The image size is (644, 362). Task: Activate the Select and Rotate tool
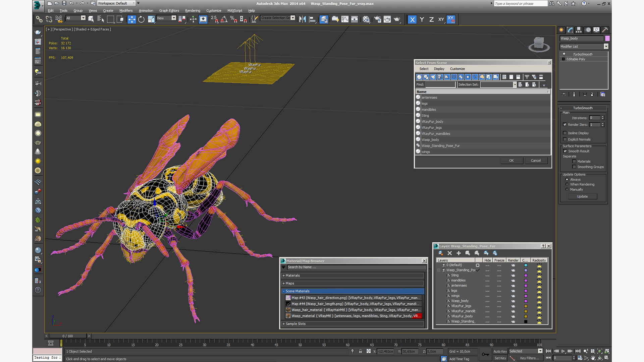(141, 19)
